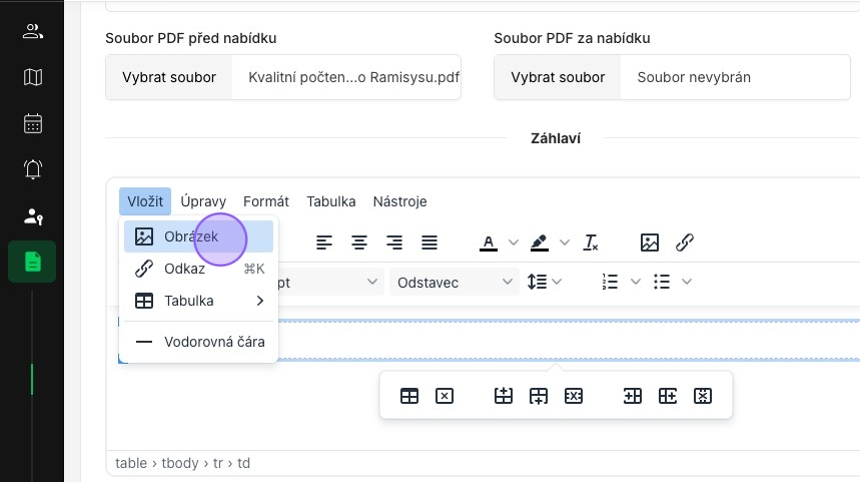Screen dimensions: 860x482
Task: Click the insert link toolbar icon
Action: click(x=684, y=242)
